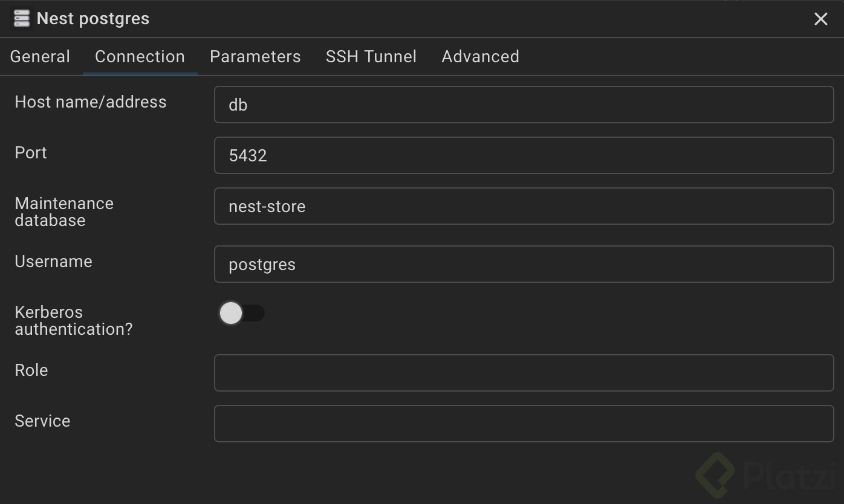This screenshot has height=504, width=844.
Task: Select the Username field with postgres
Action: pos(524,264)
